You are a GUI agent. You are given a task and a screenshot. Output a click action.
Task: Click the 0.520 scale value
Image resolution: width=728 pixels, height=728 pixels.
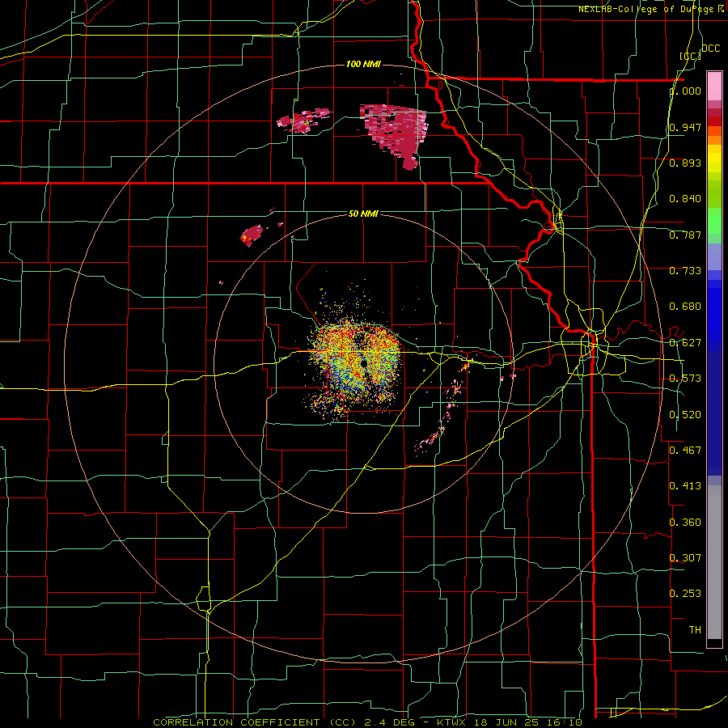[685, 415]
